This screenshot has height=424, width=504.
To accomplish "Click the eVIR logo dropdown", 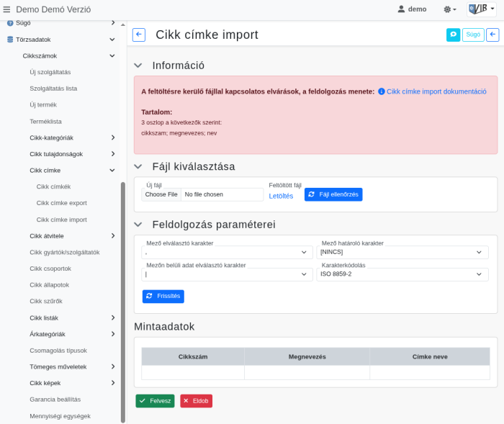I will (x=482, y=9).
